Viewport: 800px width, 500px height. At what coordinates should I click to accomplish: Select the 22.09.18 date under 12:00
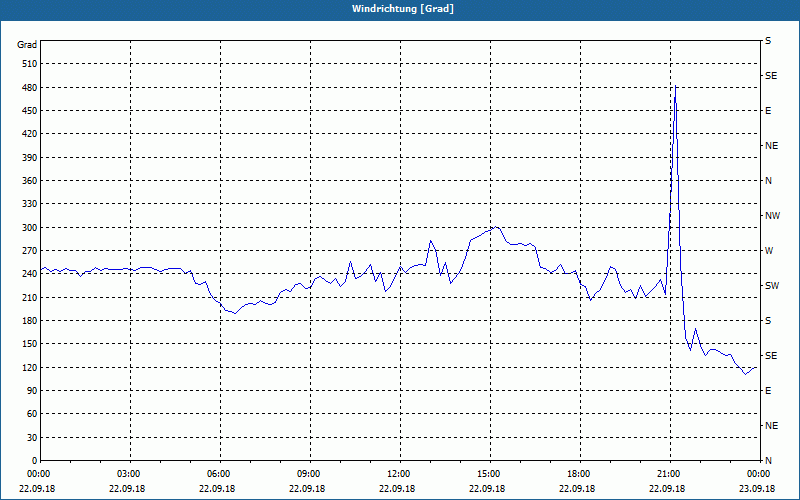[x=397, y=488]
